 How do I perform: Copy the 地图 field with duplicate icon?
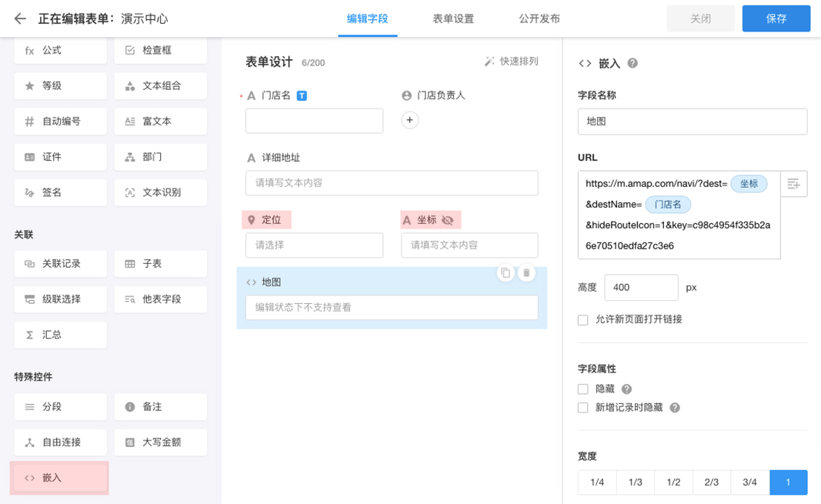(506, 272)
